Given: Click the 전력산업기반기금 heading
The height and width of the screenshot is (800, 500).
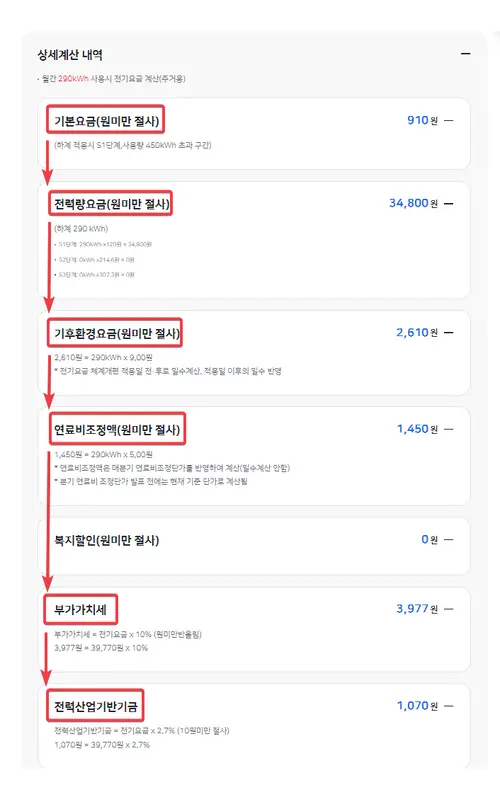Looking at the screenshot, I should [x=96, y=707].
